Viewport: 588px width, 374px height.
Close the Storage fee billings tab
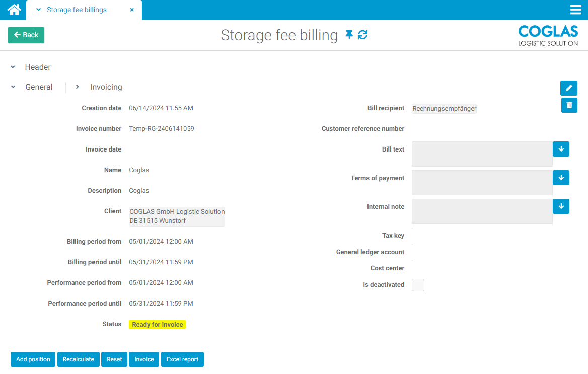(132, 10)
